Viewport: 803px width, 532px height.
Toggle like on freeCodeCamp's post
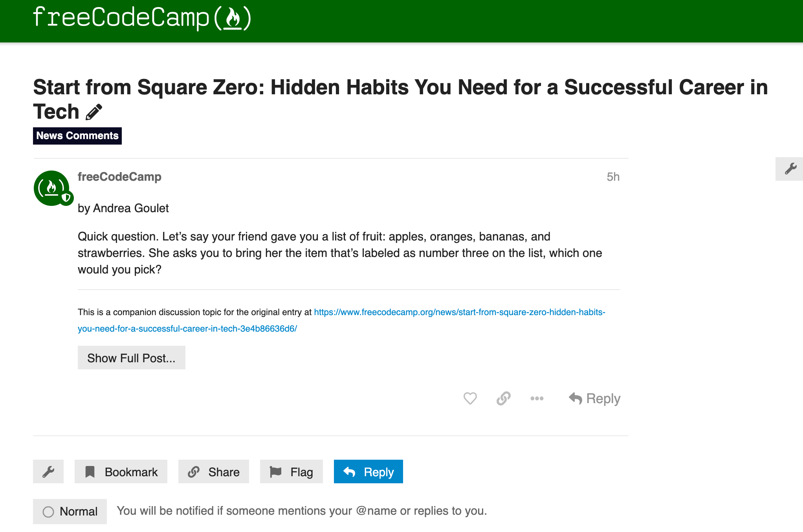(x=470, y=398)
